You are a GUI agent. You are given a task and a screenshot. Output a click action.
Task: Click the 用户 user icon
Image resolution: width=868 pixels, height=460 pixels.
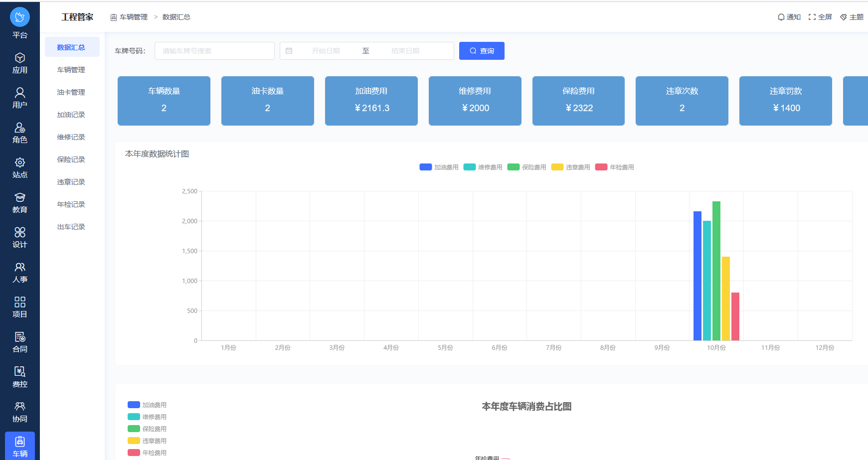pyautogui.click(x=20, y=93)
